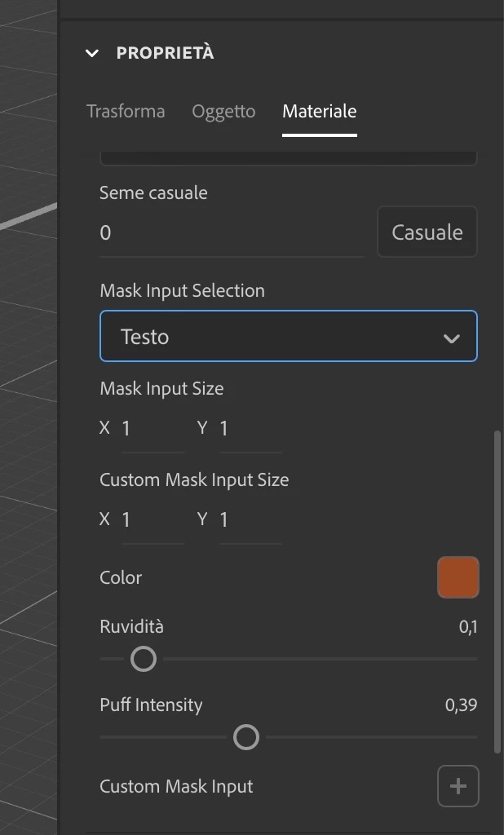Viewport: 504px width, 835px height.
Task: Select the Materiale tab
Action: click(319, 111)
